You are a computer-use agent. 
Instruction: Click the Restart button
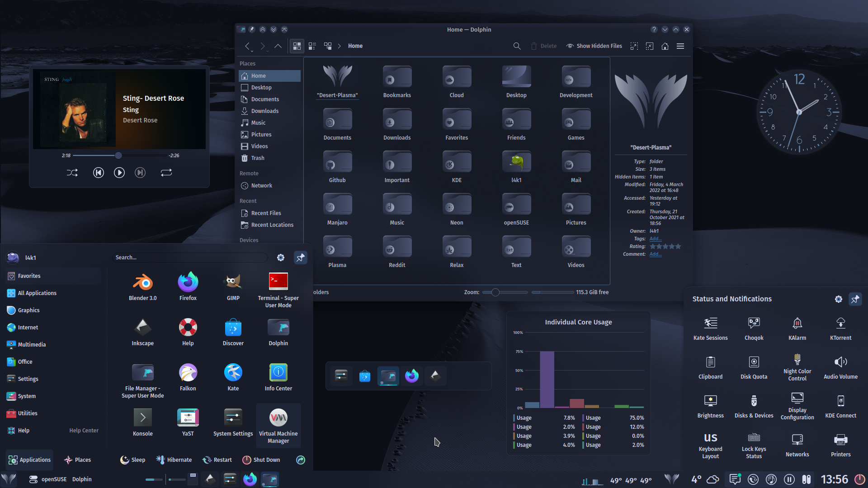pyautogui.click(x=217, y=460)
